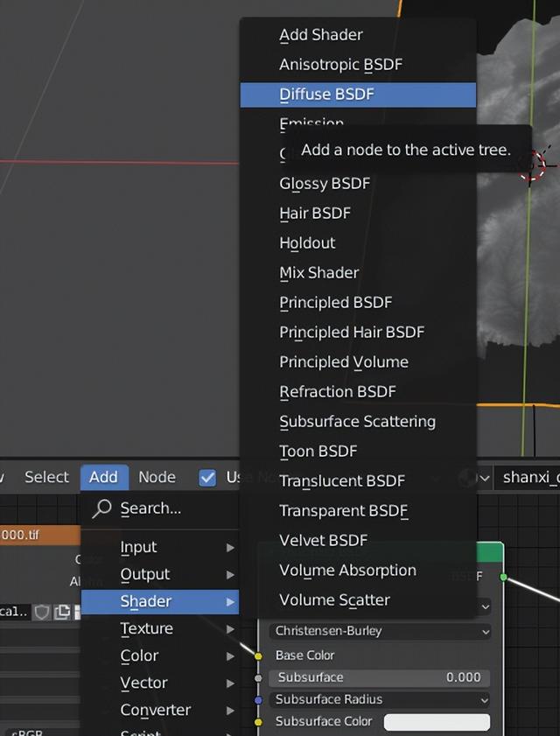Click the blue Subsurface Radius input socket

point(258,700)
